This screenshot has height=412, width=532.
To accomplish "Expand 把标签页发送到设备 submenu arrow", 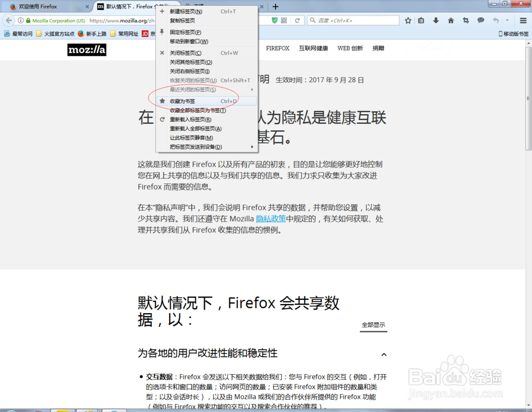I will 252,147.
